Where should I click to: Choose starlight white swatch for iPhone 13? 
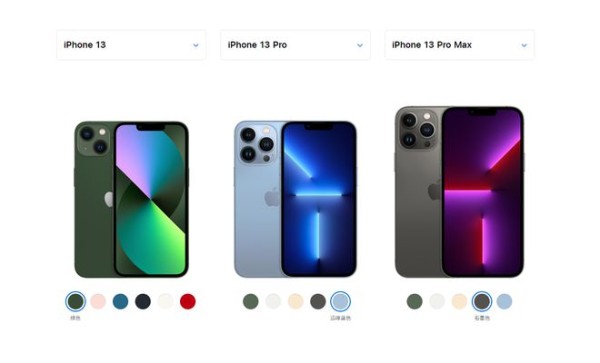[x=165, y=301]
